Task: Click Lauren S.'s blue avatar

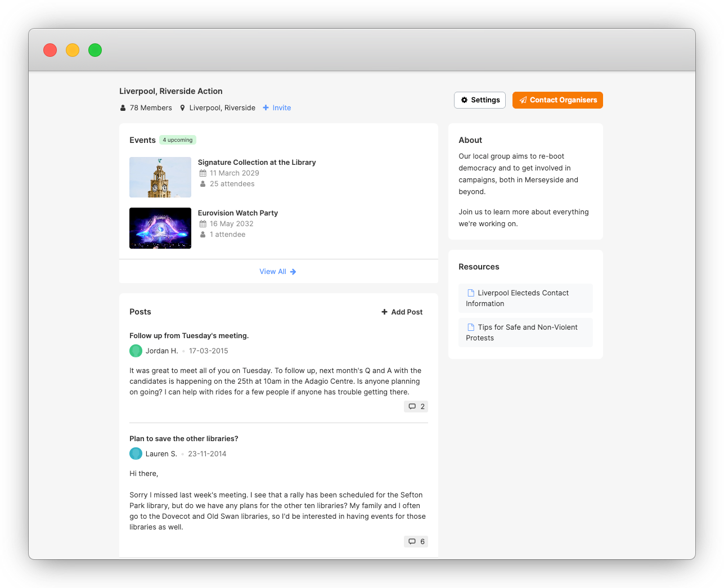Action: pyautogui.click(x=136, y=454)
